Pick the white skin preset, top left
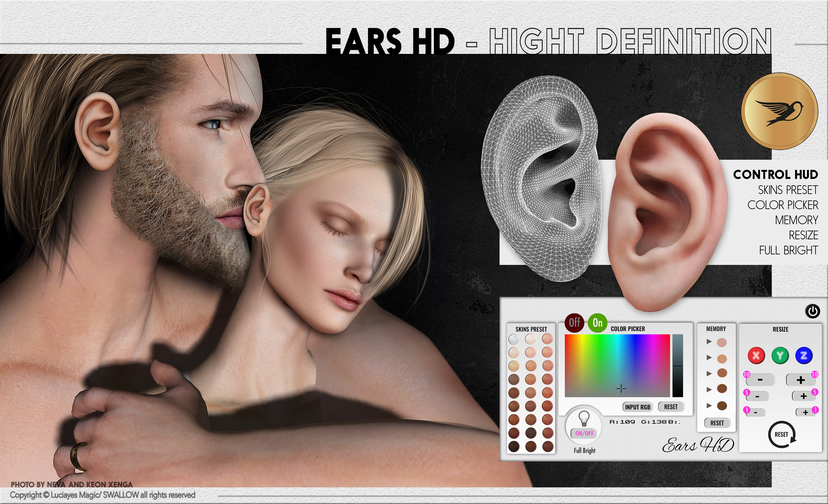 point(514,339)
